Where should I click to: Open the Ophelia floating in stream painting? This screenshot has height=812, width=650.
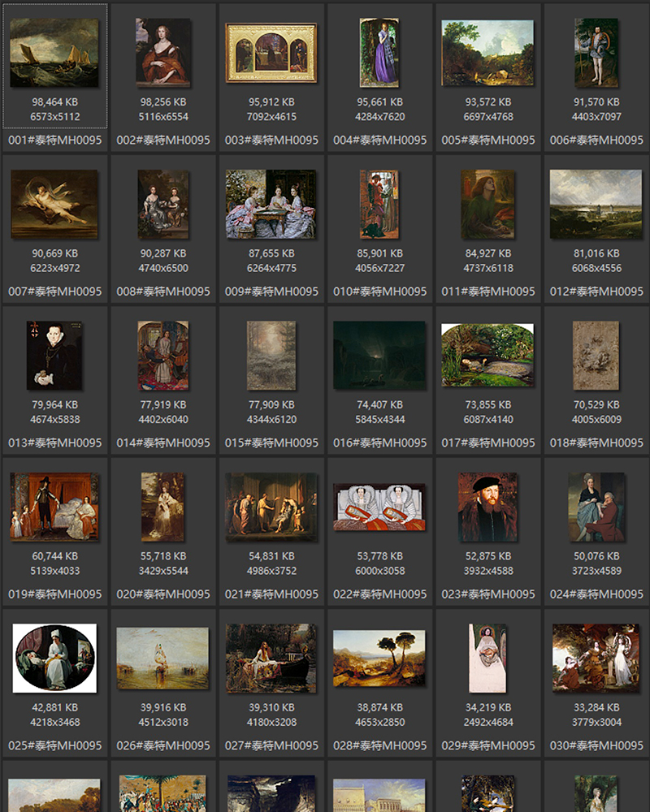click(x=487, y=356)
